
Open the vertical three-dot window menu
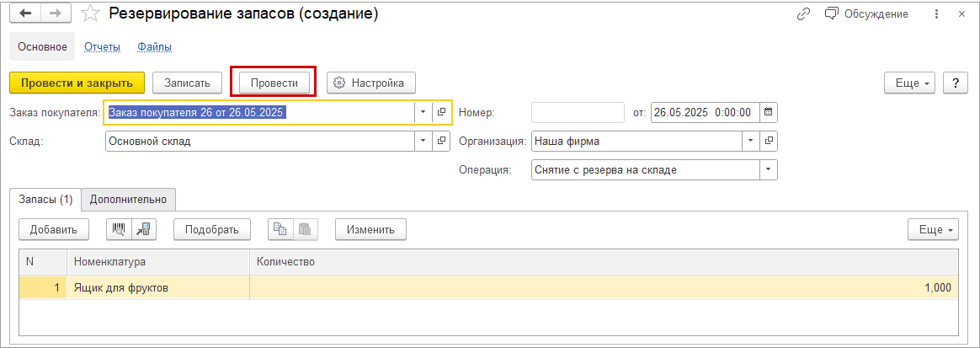click(x=936, y=14)
